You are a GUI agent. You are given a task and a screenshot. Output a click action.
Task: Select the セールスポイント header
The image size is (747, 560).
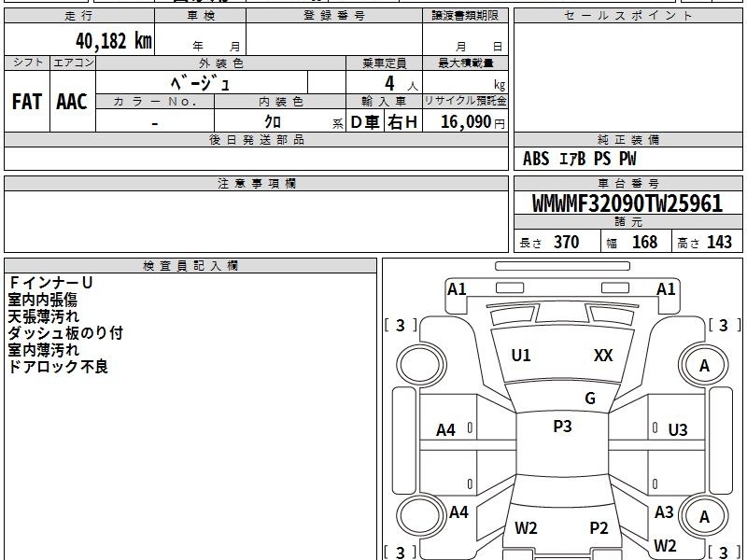(627, 16)
